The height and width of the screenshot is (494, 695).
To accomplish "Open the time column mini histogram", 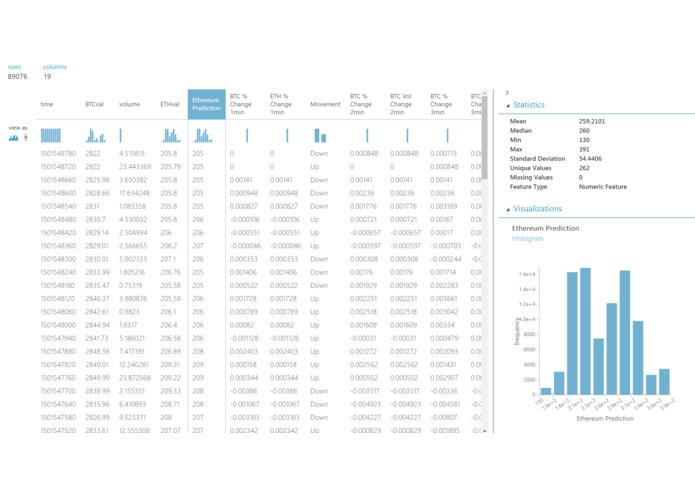I will (51, 136).
